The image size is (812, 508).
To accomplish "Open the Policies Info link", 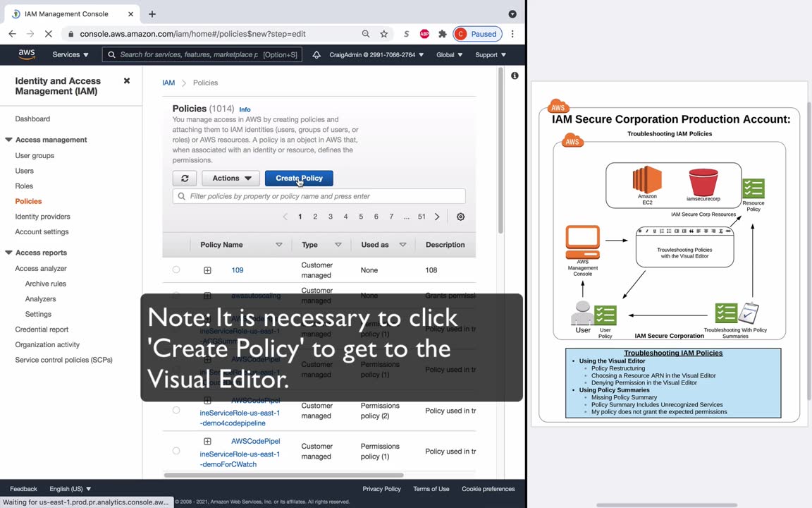I will coord(245,109).
